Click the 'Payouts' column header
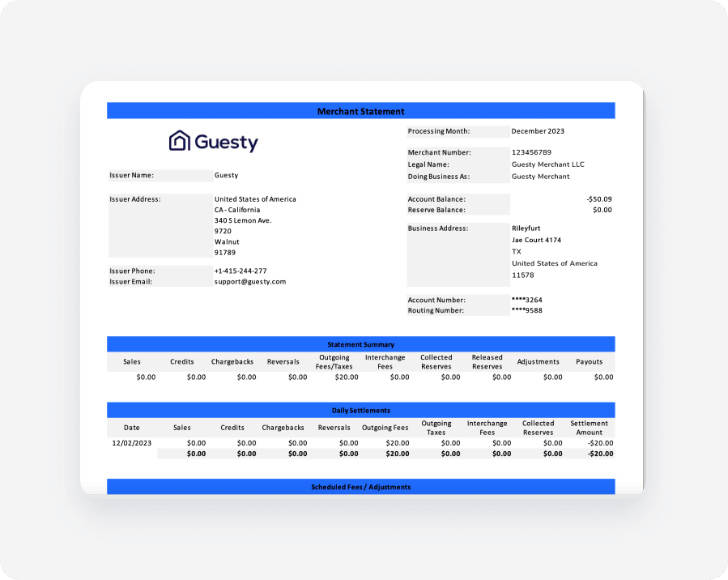Image resolution: width=728 pixels, height=580 pixels. tap(590, 362)
